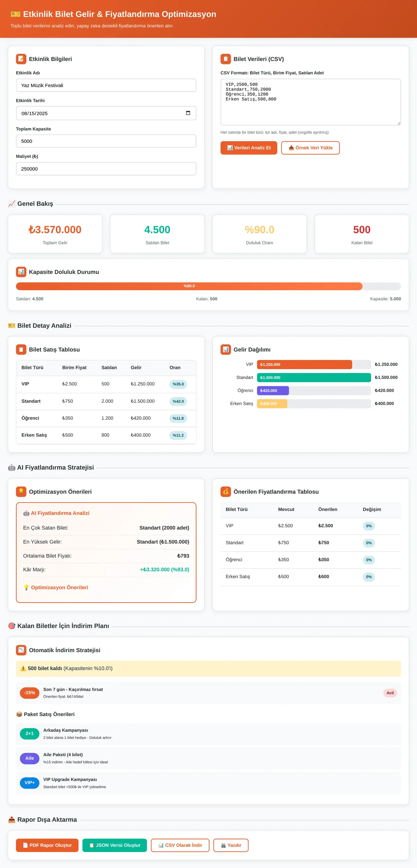The width and height of the screenshot is (417, 868).
Task: Click the VIP Upgrade Kampanyası title
Action: click(x=70, y=779)
